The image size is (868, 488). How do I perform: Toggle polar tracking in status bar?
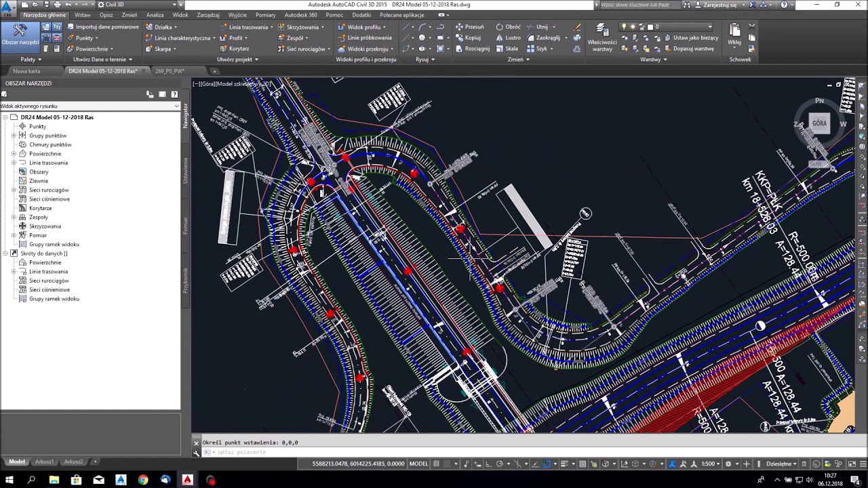tap(500, 464)
